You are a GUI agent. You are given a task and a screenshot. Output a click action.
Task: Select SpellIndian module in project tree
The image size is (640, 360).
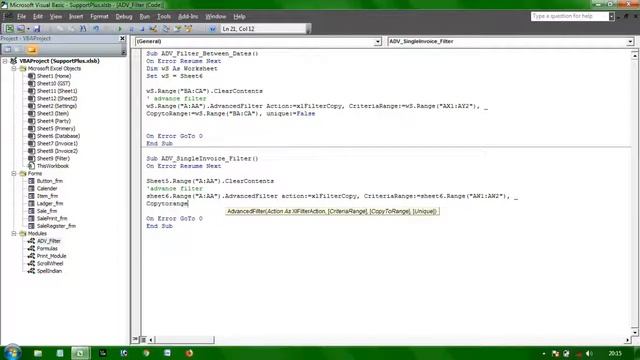(49, 271)
